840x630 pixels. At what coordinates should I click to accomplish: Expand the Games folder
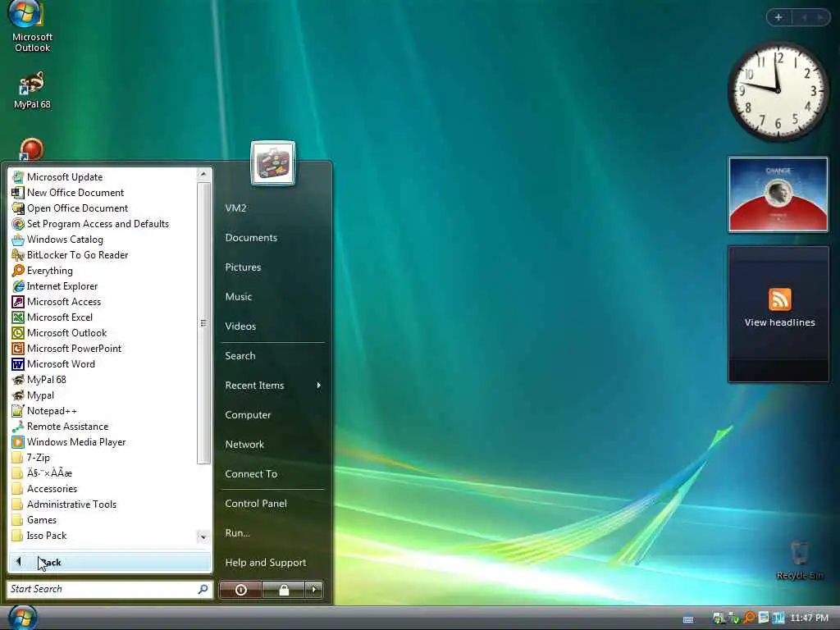pos(103,519)
